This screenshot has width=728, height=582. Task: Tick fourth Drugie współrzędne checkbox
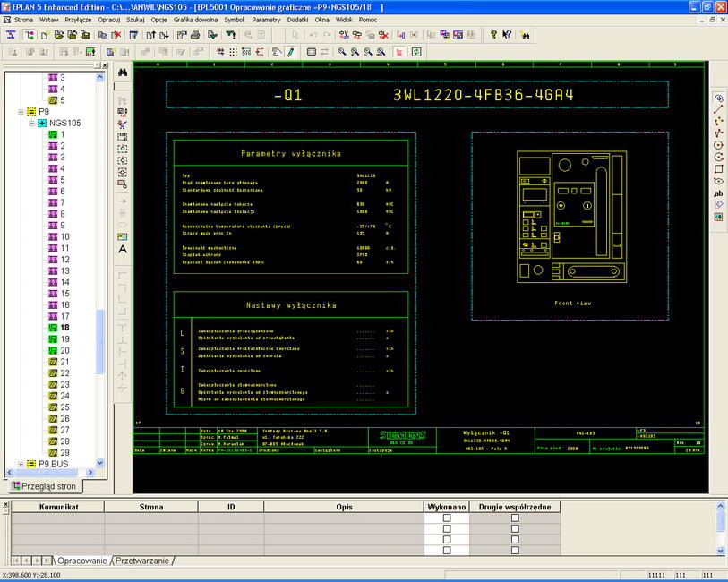(515, 550)
